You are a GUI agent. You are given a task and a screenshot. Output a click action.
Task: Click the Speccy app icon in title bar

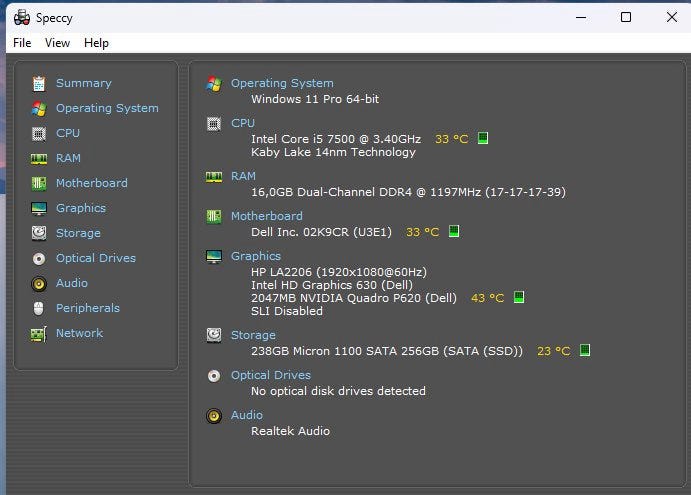click(22, 18)
